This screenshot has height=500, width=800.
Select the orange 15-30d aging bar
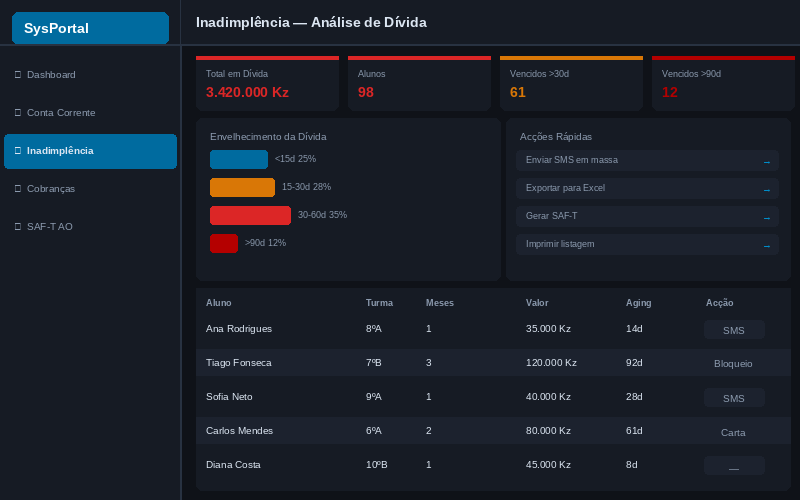242,187
